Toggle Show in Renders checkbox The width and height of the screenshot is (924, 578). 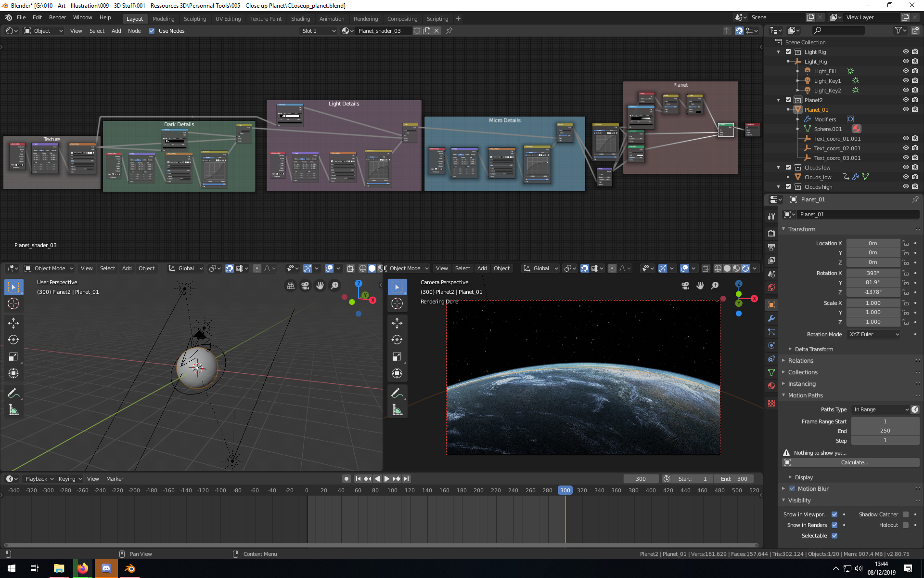834,525
